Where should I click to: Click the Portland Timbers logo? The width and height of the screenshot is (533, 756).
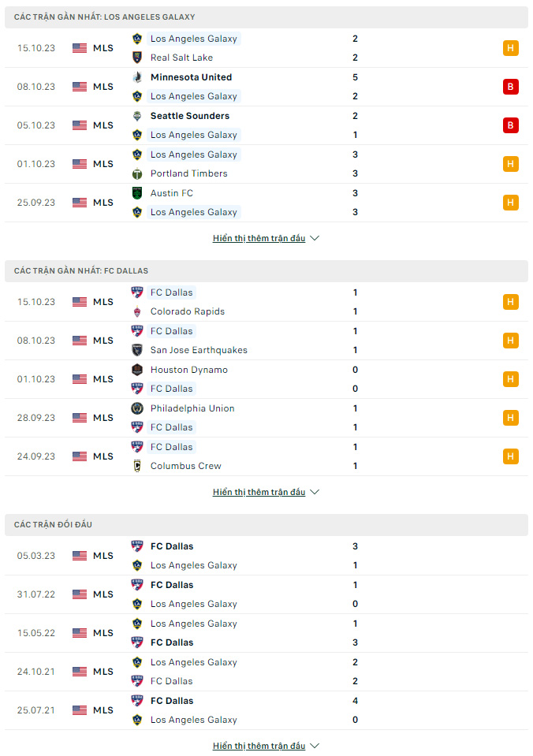point(137,173)
